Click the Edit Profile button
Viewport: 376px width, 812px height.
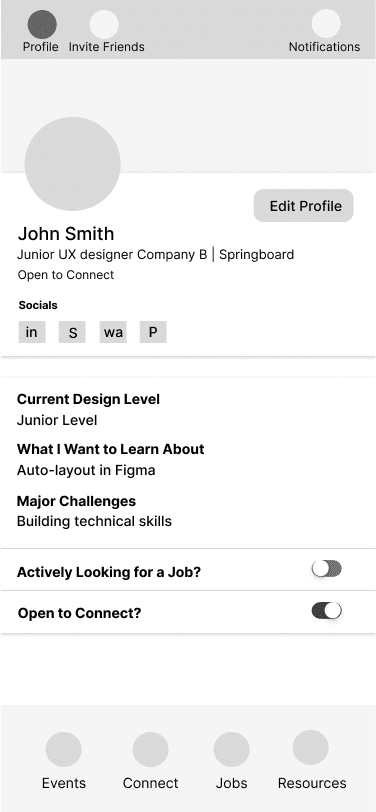(x=303, y=206)
